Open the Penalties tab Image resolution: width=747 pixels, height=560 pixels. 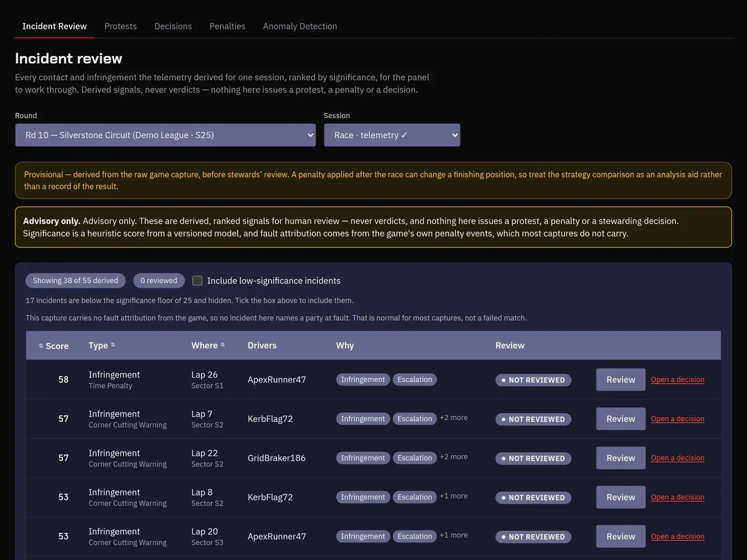[x=227, y=26]
